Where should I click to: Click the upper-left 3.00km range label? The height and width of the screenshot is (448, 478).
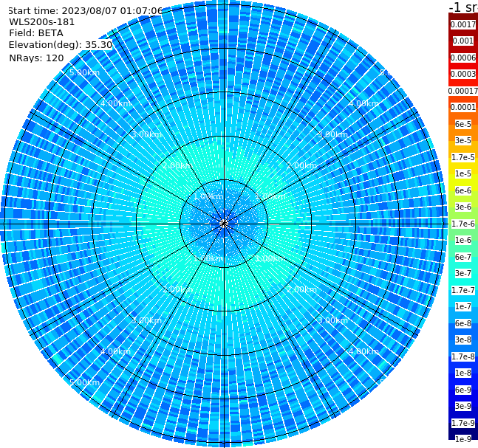click(146, 134)
